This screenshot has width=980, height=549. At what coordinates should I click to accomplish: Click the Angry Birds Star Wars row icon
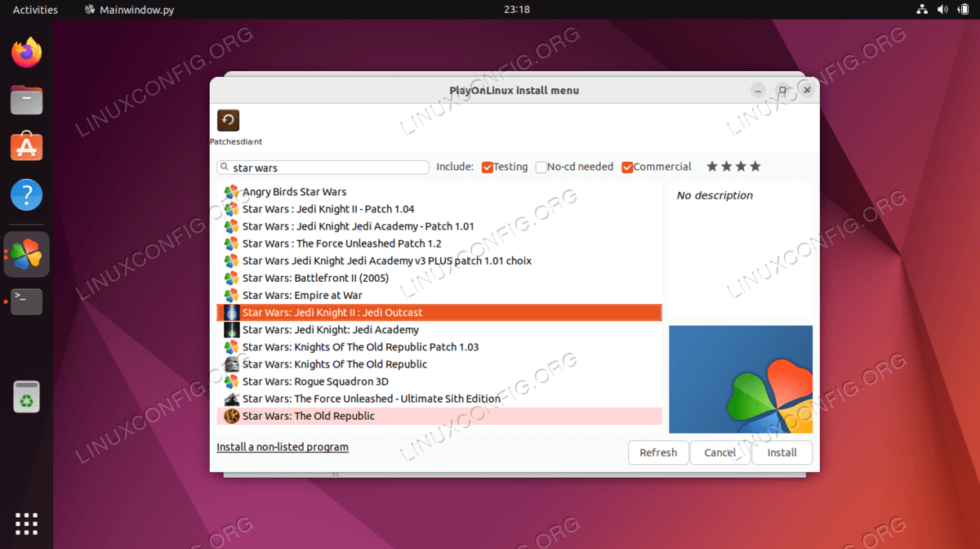tap(231, 192)
